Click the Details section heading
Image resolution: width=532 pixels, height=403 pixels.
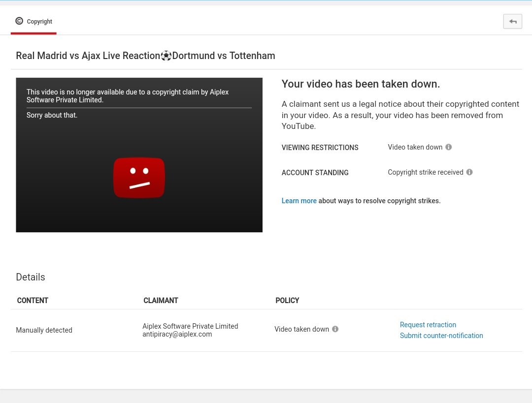coord(31,277)
